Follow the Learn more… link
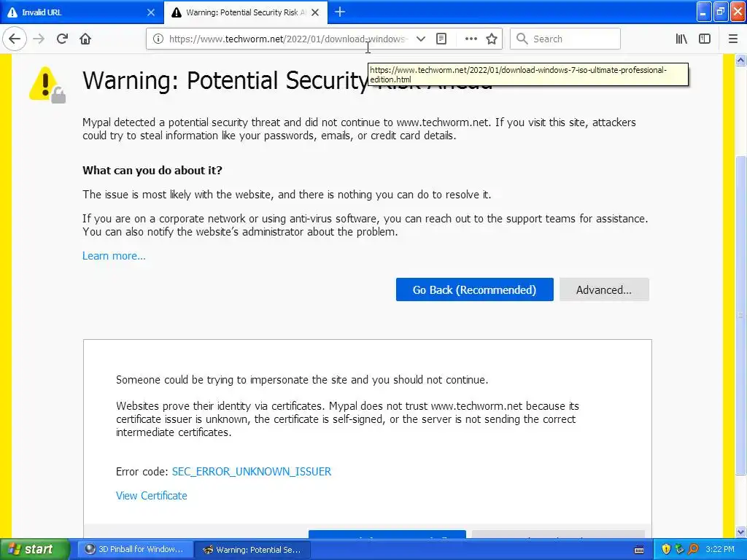Image resolution: width=747 pixels, height=560 pixels. pos(114,256)
